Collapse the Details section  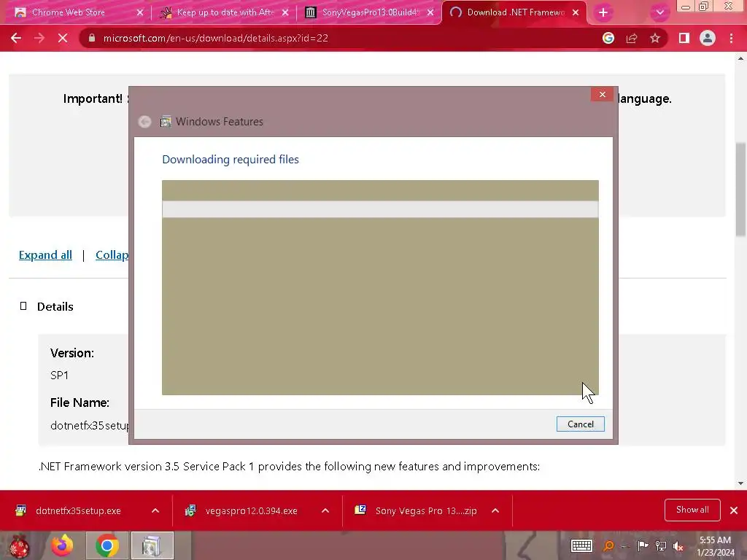(23, 306)
